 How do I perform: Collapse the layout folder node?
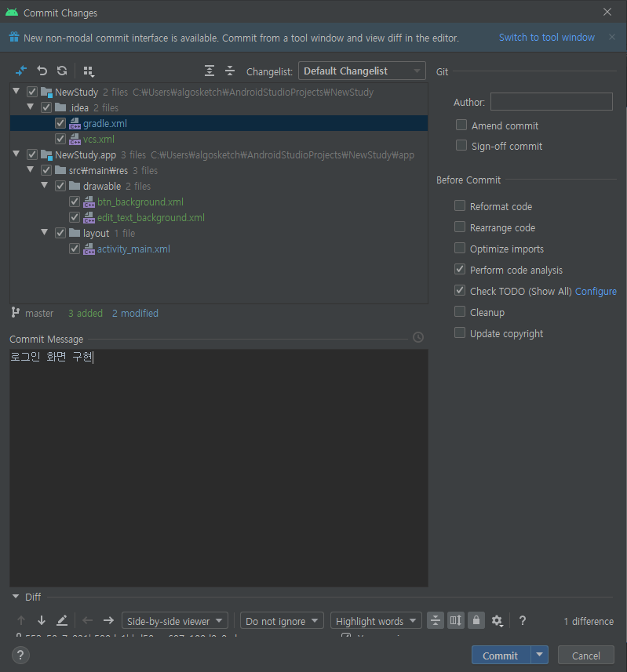(45, 232)
